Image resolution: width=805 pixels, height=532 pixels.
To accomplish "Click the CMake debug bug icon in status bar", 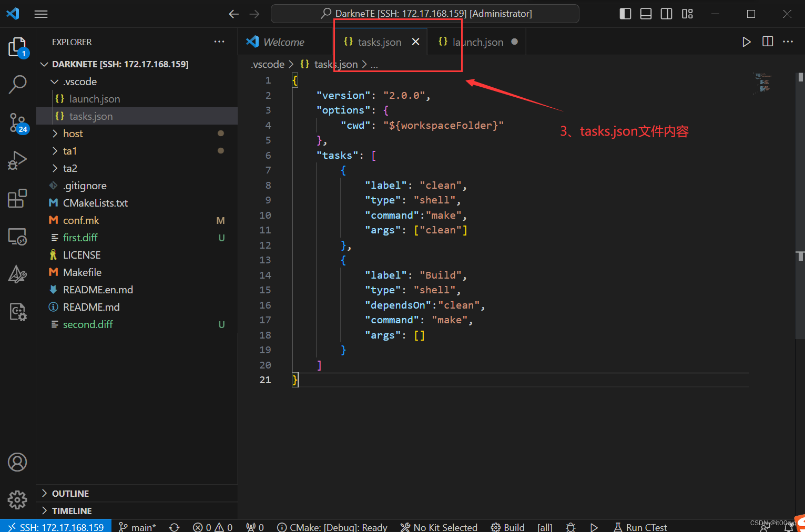I will coord(570,527).
